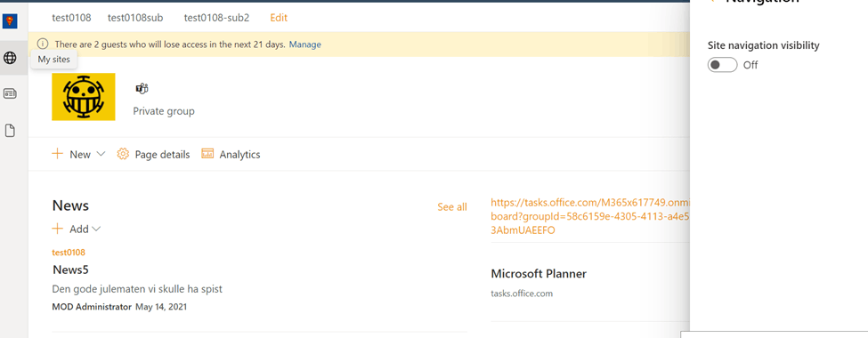868x338 pixels.
Task: Click the Analytics chart icon
Action: point(207,154)
